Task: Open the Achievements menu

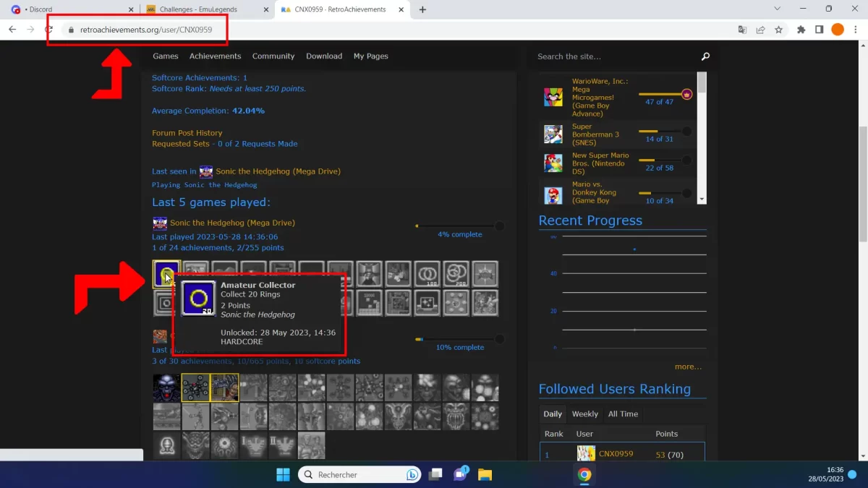Action: pyautogui.click(x=216, y=56)
